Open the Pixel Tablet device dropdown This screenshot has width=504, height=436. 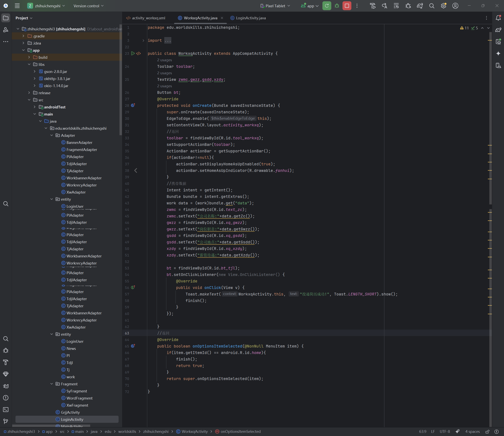click(275, 6)
